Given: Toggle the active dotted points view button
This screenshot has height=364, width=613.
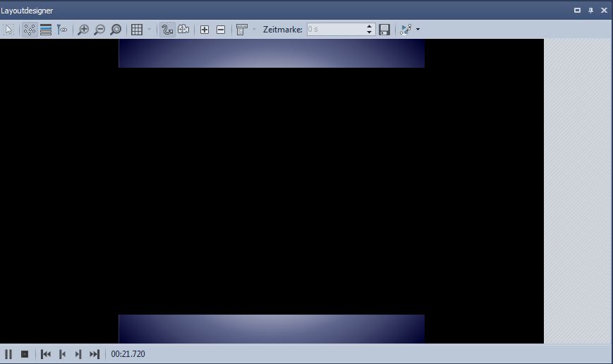Looking at the screenshot, I should pyautogui.click(x=30, y=30).
